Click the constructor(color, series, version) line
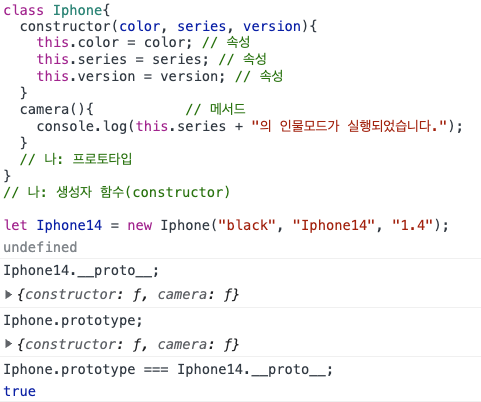Viewport: 481px width, 402px height. (168, 26)
